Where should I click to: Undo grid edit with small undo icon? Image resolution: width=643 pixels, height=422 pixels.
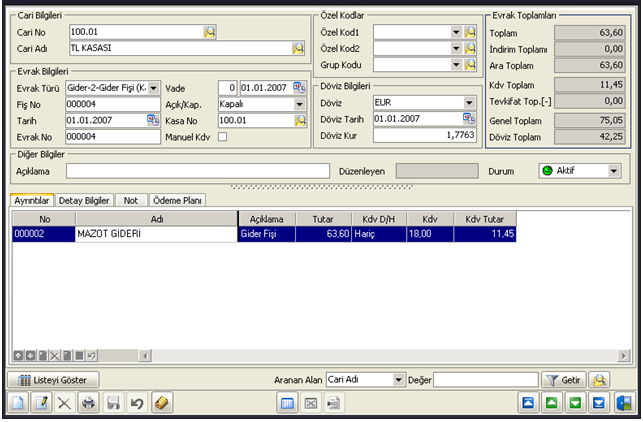91,356
